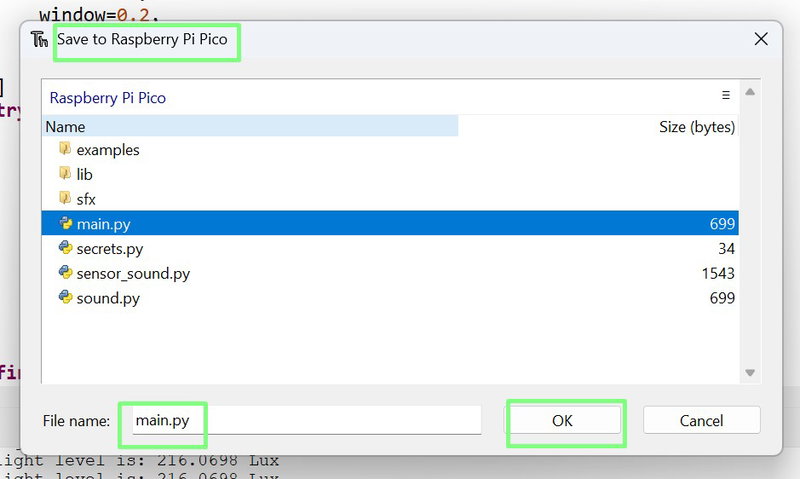Click the secrets.py Python file icon

pos(65,248)
